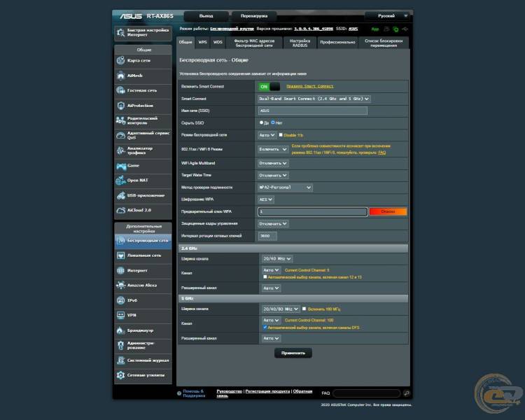Open wireless mode Авто dropdown near Disable 11b
The width and height of the screenshot is (525, 420).
point(267,135)
